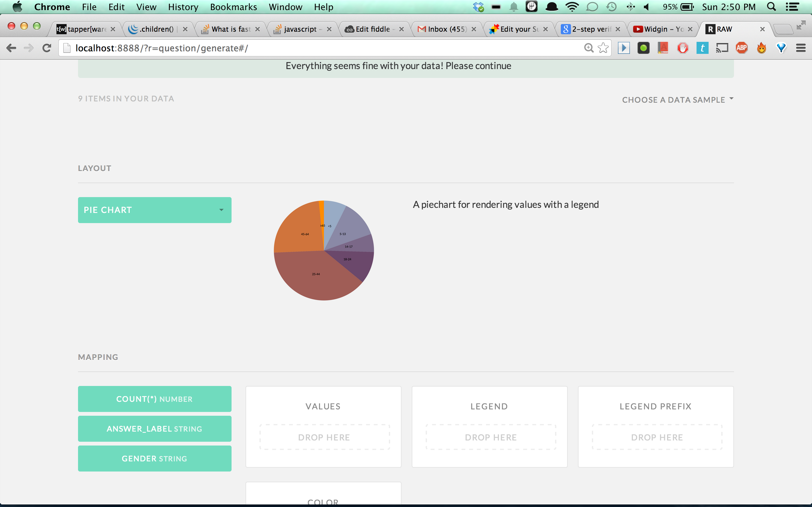Viewport: 812px width, 507px height.
Task: Open the Pie Chart layout dropdown
Action: pyautogui.click(x=155, y=210)
